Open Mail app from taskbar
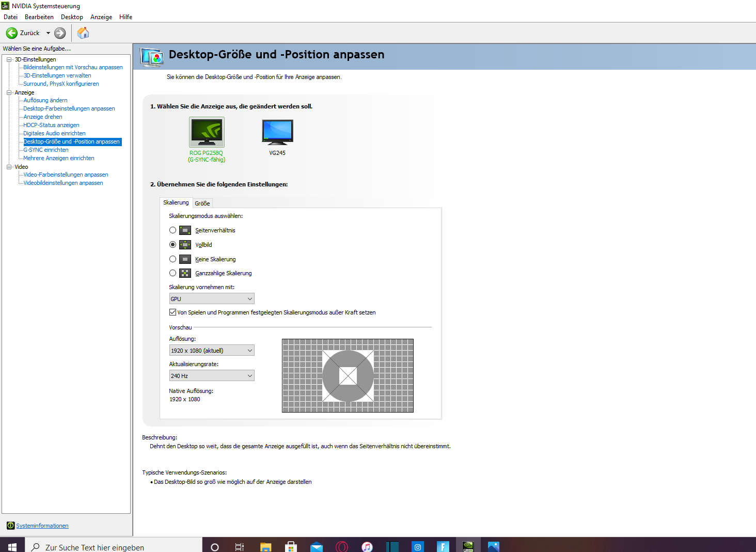Screen dimensions: 756x552 click(316, 547)
